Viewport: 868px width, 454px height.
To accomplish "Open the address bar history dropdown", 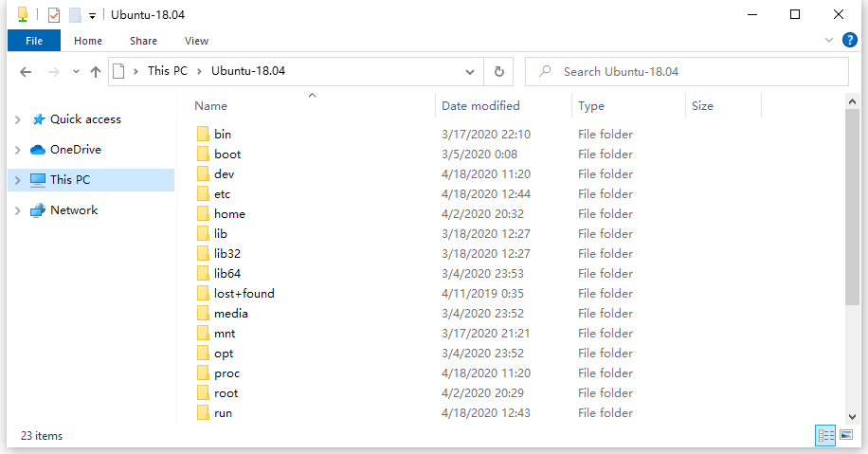I will (470, 71).
